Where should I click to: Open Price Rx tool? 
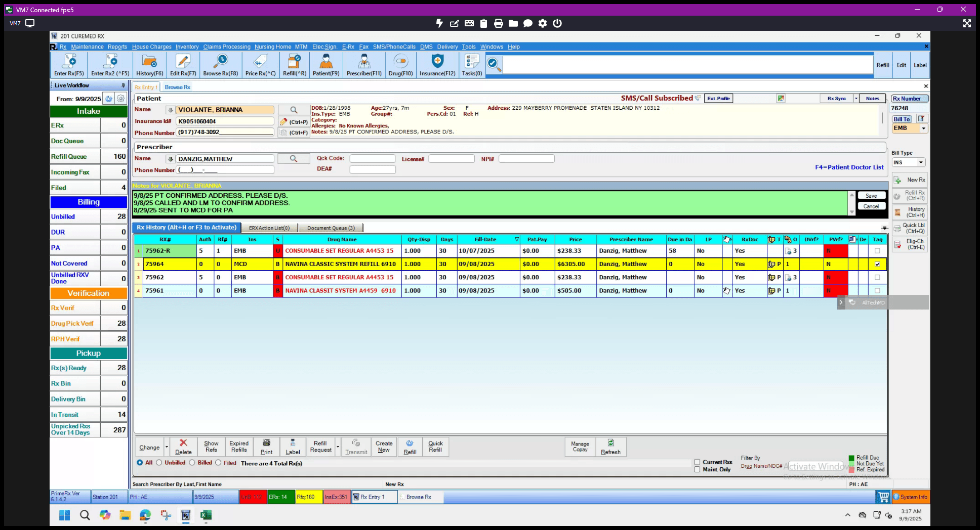click(260, 65)
